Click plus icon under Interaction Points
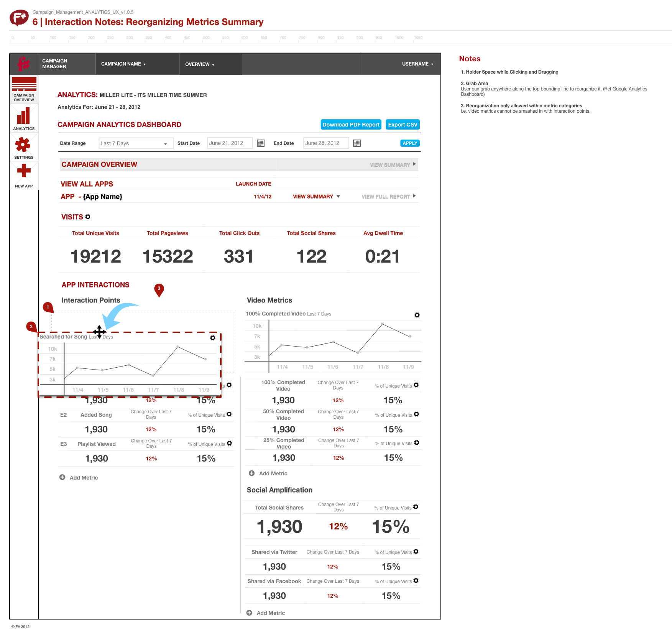The height and width of the screenshot is (636, 672). click(x=62, y=477)
